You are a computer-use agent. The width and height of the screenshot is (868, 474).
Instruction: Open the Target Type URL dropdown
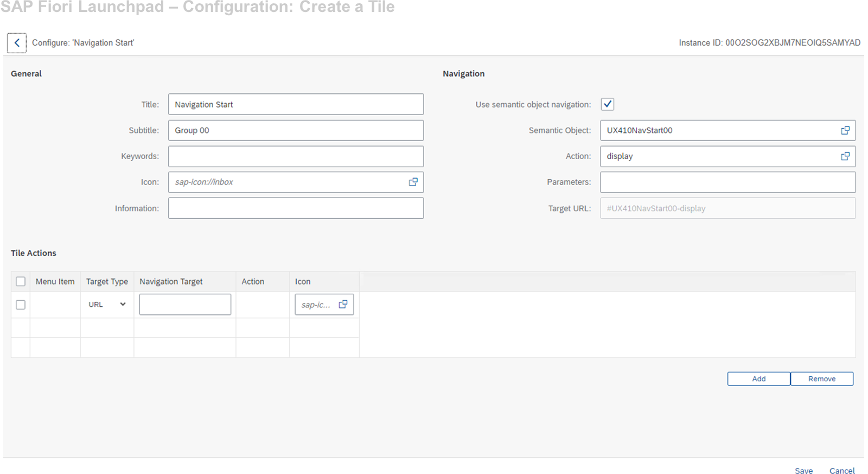(107, 305)
